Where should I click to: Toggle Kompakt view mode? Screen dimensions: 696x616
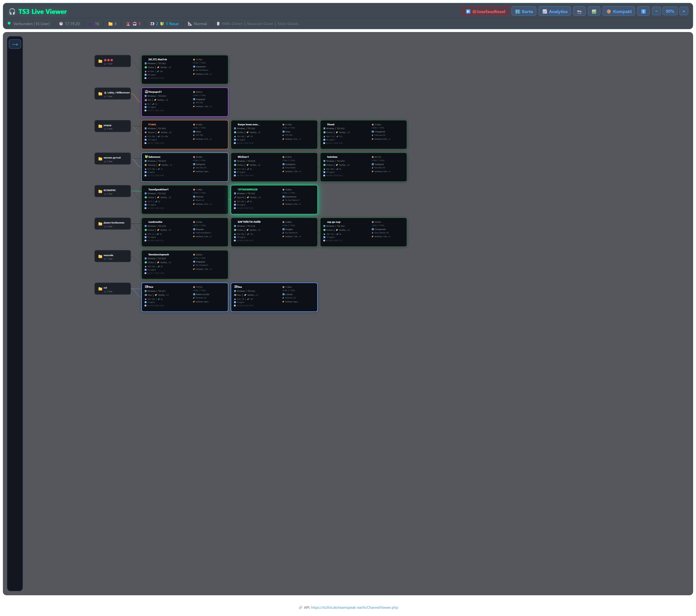click(618, 11)
